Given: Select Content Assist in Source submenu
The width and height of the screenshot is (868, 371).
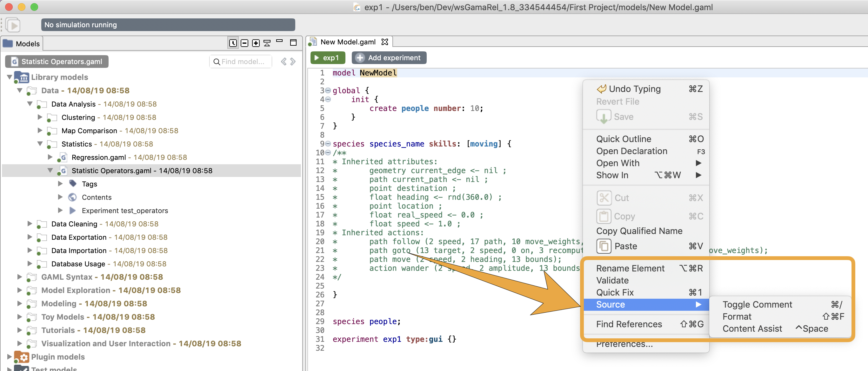Looking at the screenshot, I should click(x=780, y=329).
